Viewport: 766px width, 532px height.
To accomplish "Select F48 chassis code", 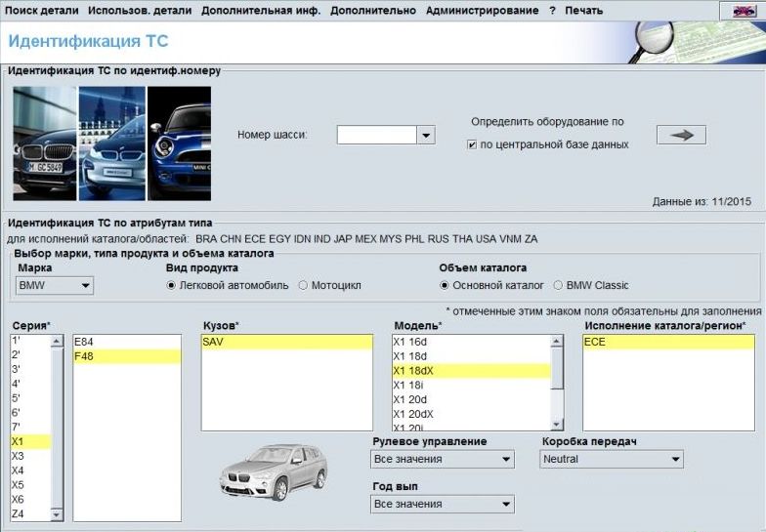I will pyautogui.click(x=127, y=357).
